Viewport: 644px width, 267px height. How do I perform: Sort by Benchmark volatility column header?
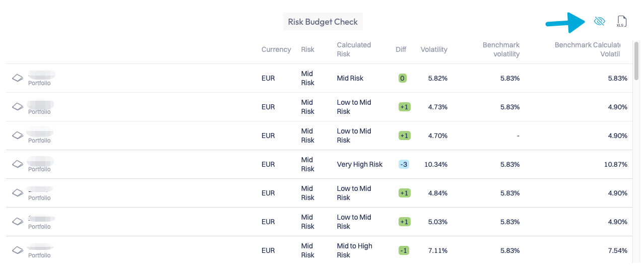[x=501, y=49]
